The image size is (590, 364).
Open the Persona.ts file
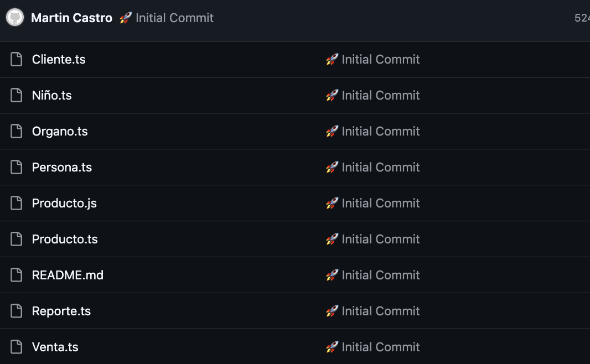coord(62,167)
